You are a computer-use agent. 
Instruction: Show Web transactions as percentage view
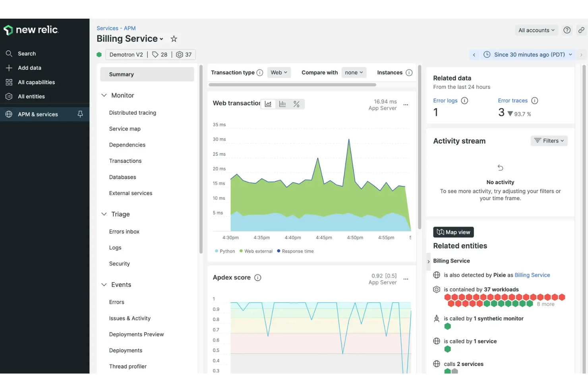(296, 104)
